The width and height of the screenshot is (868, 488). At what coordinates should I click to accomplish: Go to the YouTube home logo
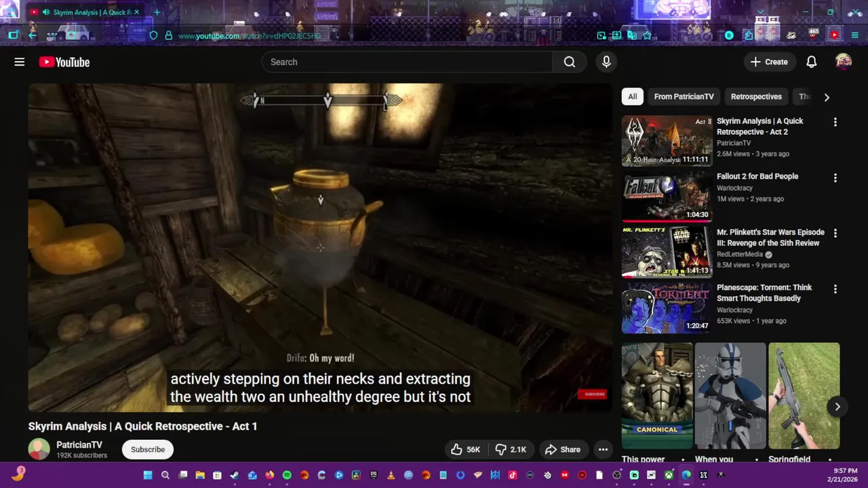pyautogui.click(x=64, y=62)
